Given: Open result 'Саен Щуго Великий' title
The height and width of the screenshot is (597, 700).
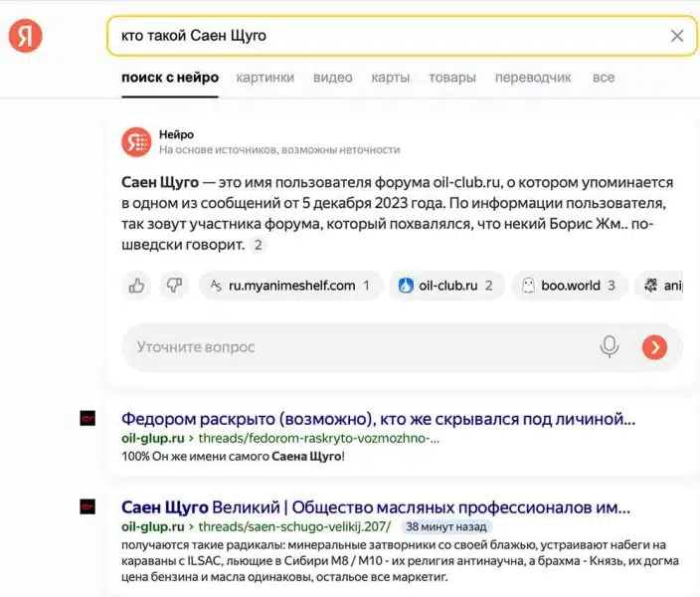Looking at the screenshot, I should click(x=376, y=507).
